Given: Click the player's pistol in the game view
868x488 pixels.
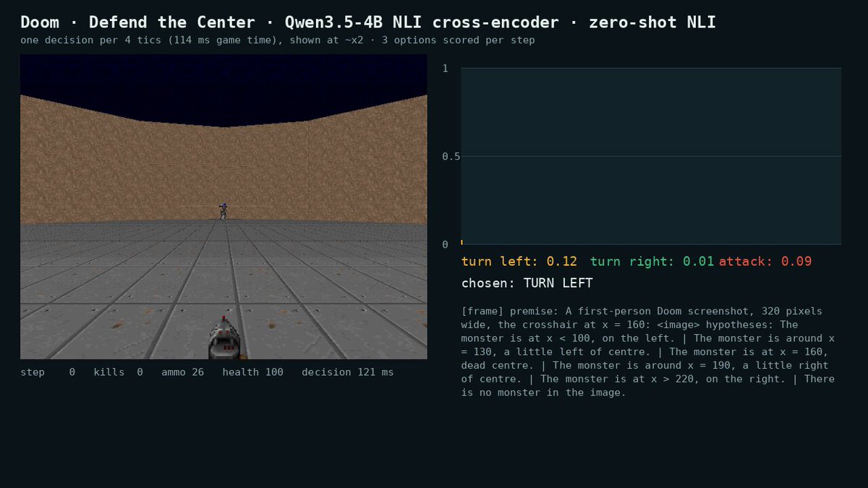Looking at the screenshot, I should click(x=224, y=338).
